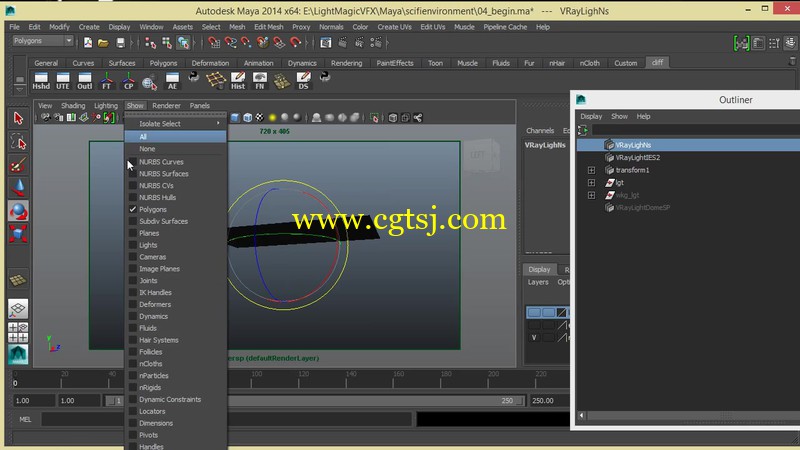The width and height of the screenshot is (800, 450).
Task: Toggle layer visibility V box
Action: [534, 337]
